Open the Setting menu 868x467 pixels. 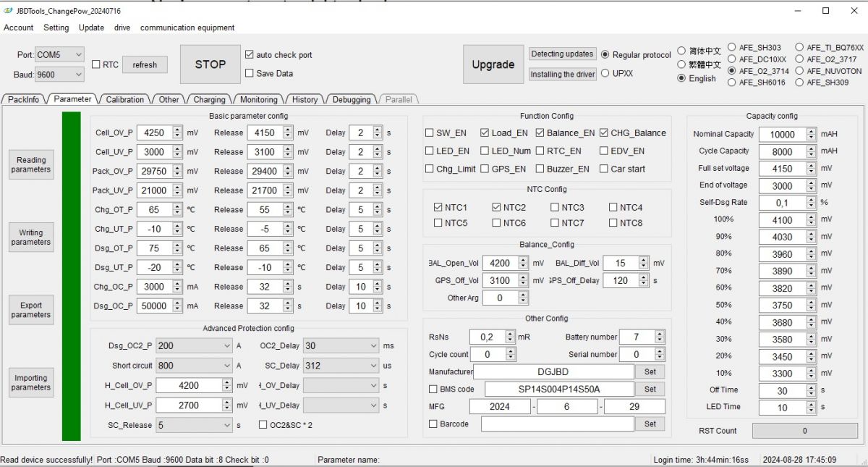56,28
